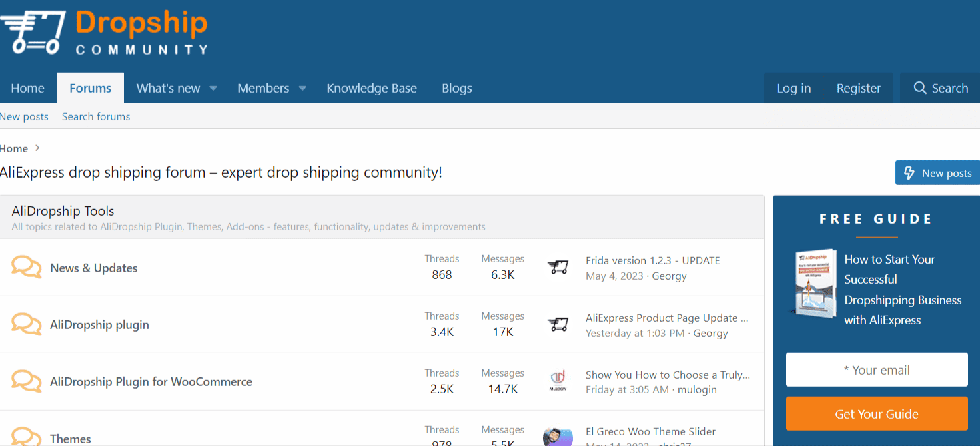Viewport: 980px width, 446px height.
Task: Click the AliDropship plugin forum icon
Action: point(27,324)
